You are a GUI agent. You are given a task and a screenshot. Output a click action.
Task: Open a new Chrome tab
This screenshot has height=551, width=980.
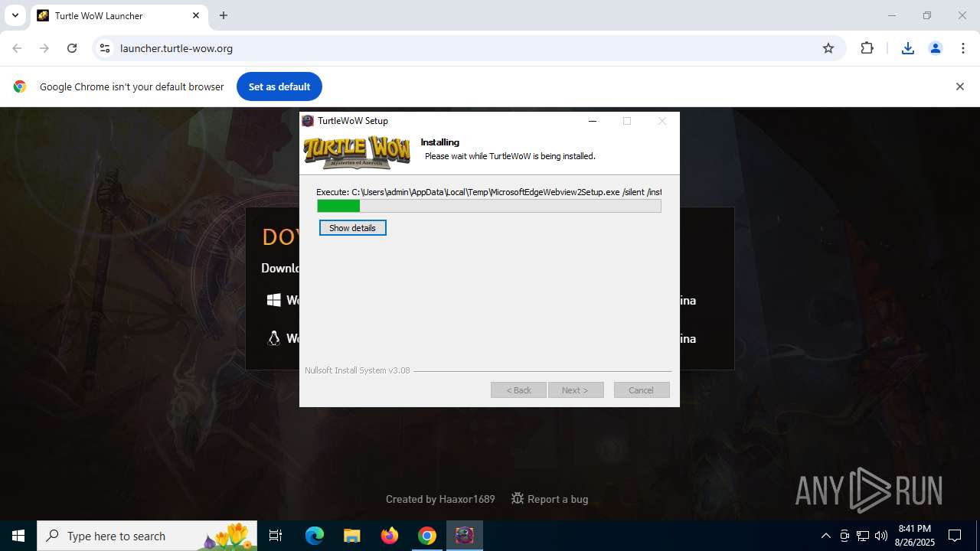pos(224,15)
